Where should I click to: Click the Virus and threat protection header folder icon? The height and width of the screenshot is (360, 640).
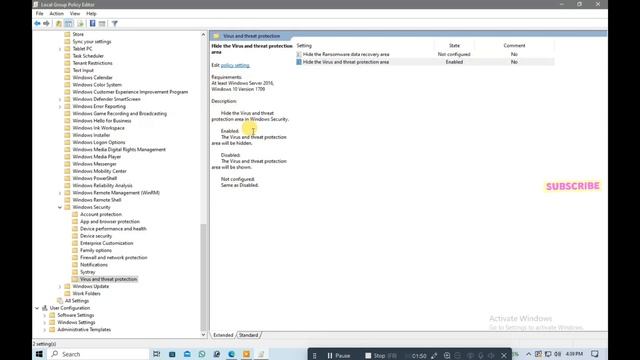(216, 36)
